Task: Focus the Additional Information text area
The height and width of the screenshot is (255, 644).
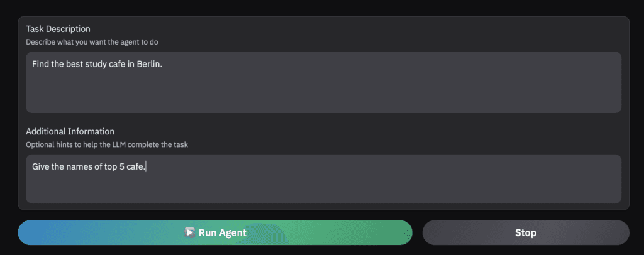Action: pyautogui.click(x=323, y=179)
